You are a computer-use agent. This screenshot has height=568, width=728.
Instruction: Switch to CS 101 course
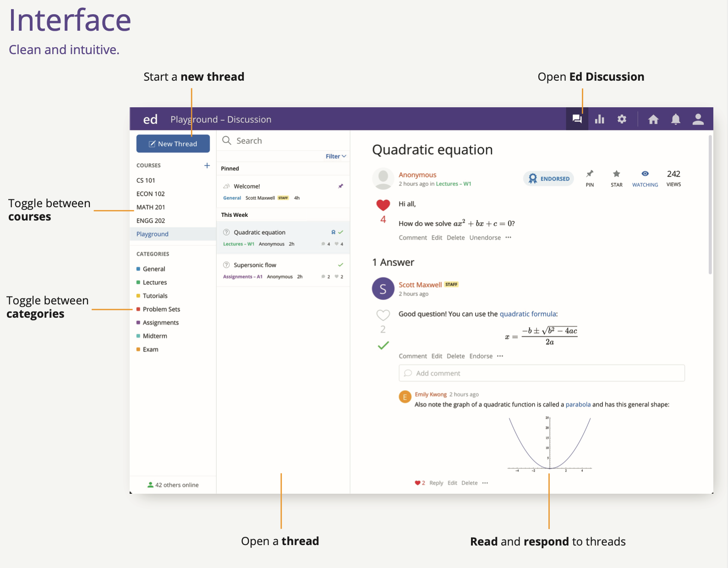pos(146,180)
